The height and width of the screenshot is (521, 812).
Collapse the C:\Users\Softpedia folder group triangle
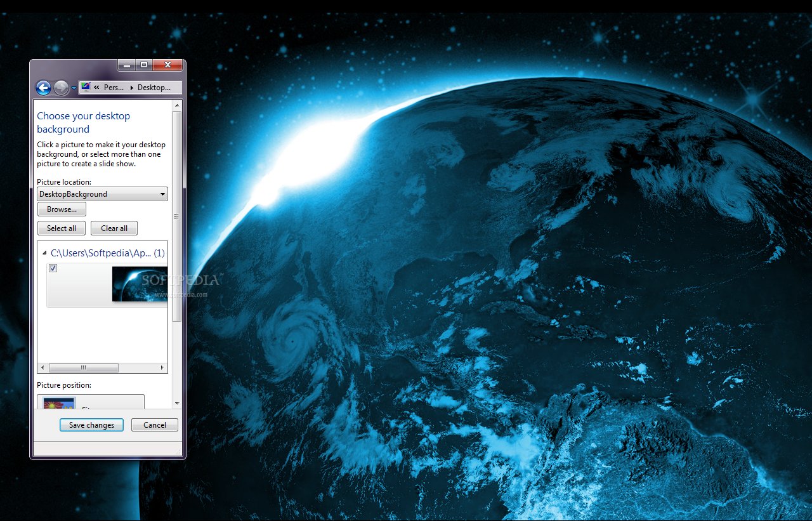tap(44, 253)
